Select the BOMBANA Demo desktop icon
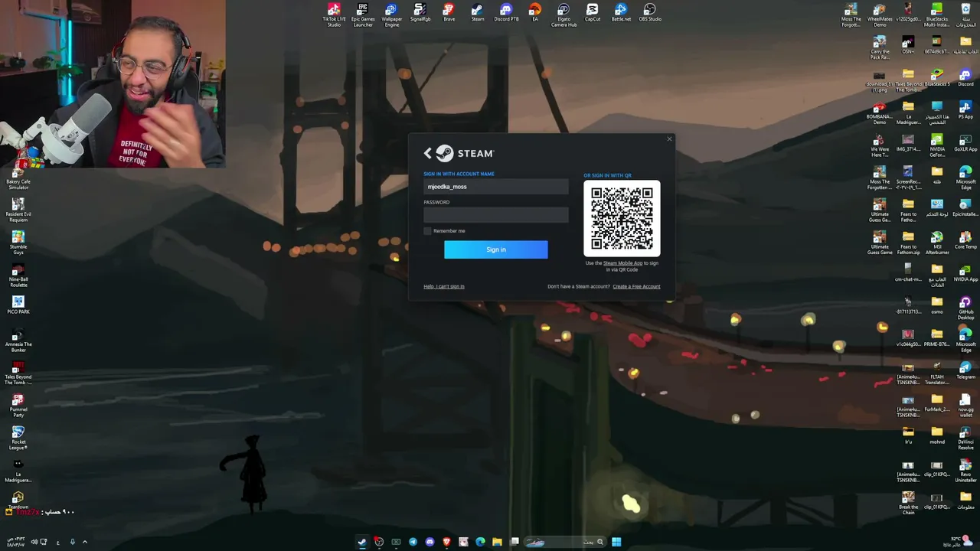This screenshot has width=980, height=551. [880, 112]
